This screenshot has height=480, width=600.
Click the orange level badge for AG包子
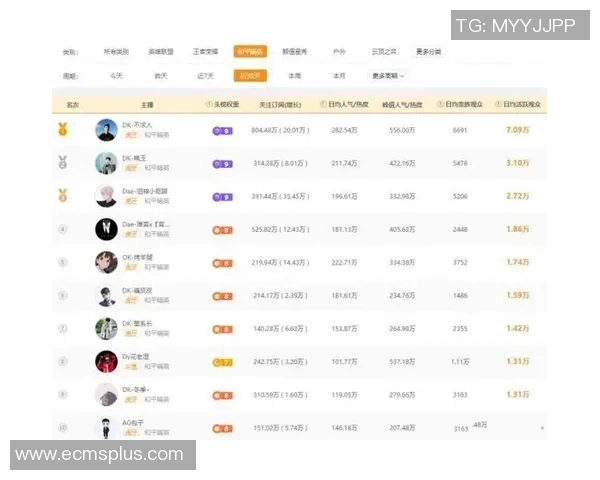click(x=222, y=428)
